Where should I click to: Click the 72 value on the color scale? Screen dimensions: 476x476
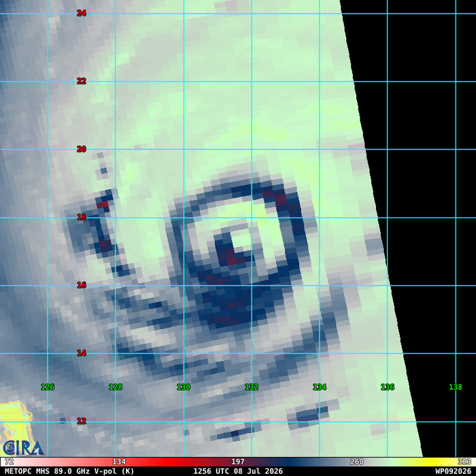pos(9,462)
